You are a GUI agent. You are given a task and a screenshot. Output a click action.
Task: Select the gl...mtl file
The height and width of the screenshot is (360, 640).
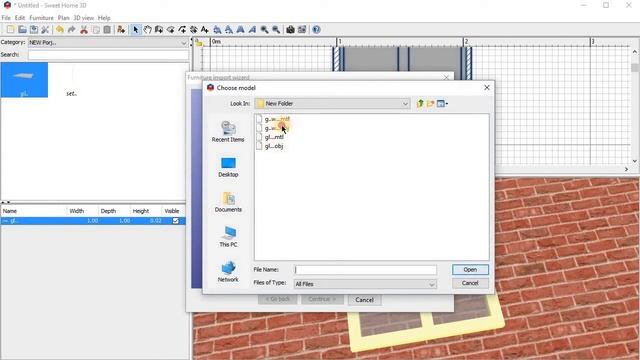point(270,137)
